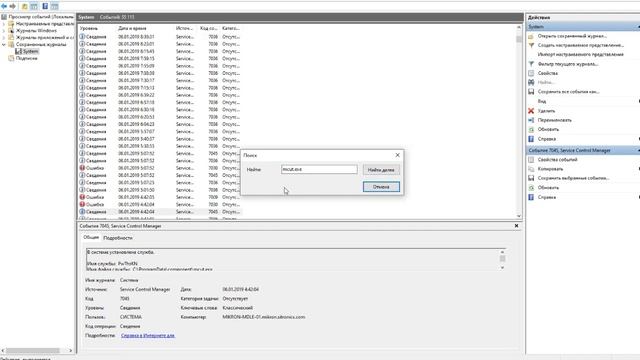Click the save selected events disk icon
Viewport: 640px width, 360px height.
(x=531, y=178)
